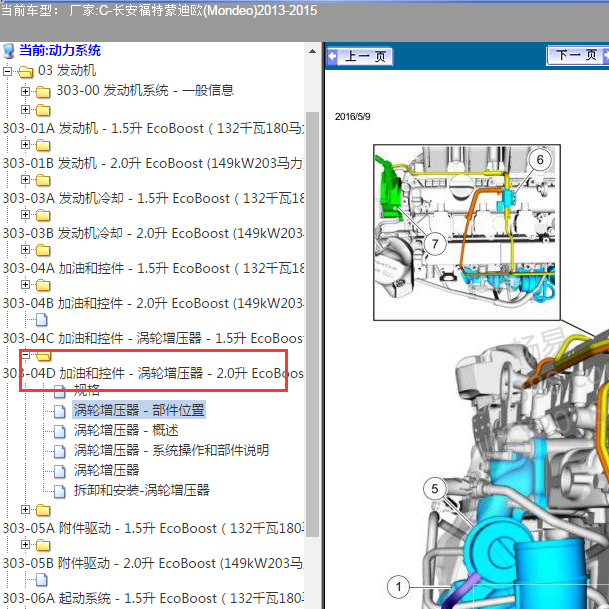Image resolution: width=609 pixels, height=609 pixels.
Task: Click the 当前:动力系统 computer icon
Action: [x=9, y=51]
